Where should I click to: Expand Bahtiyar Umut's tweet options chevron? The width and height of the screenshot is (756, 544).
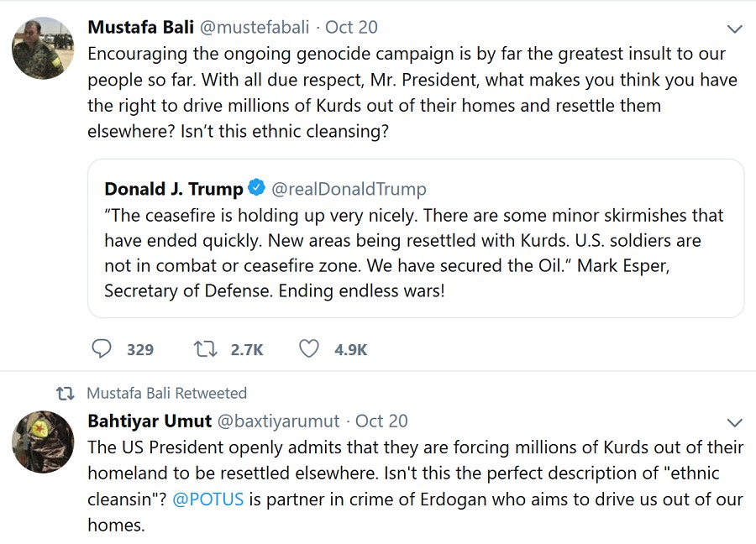pyautogui.click(x=735, y=422)
